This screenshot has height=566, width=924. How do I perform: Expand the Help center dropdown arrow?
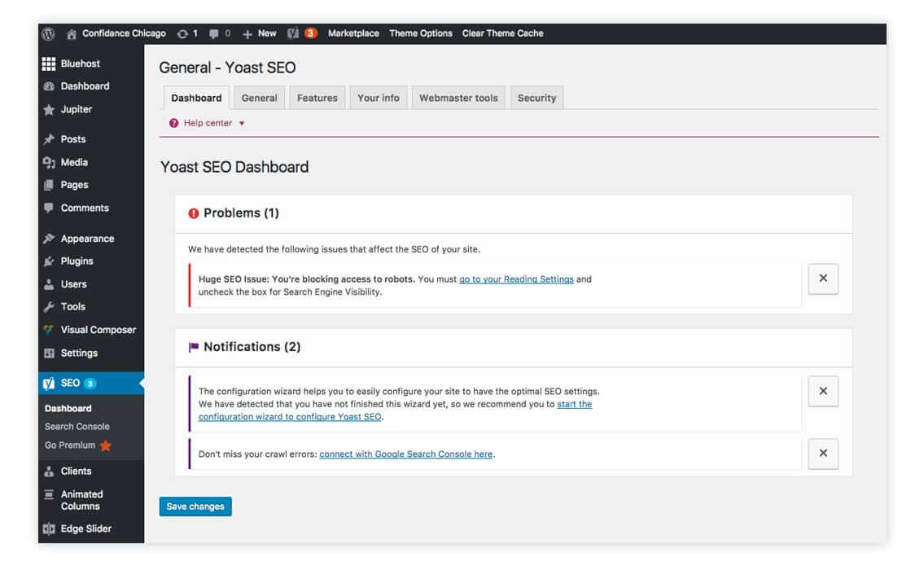[x=242, y=124]
